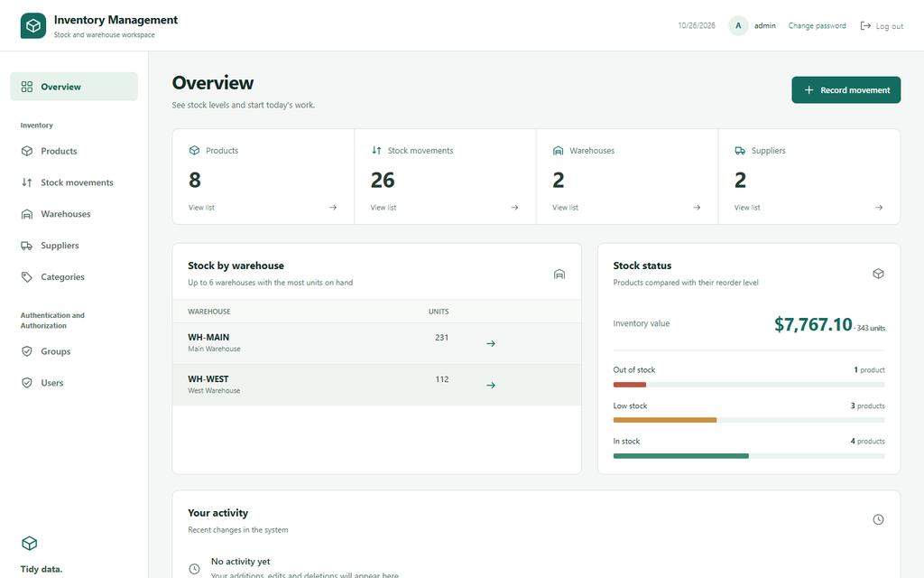Click the Overview grid icon in sidebar

coord(27,87)
